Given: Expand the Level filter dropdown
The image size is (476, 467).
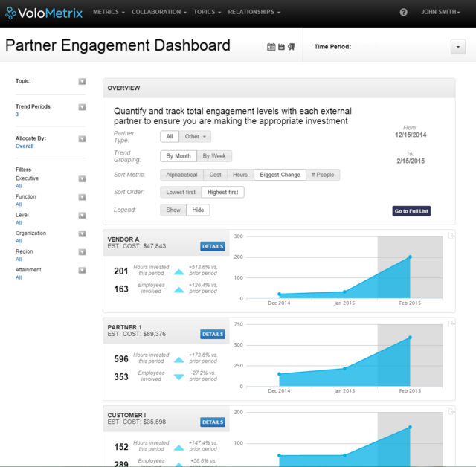Looking at the screenshot, I should point(82,216).
